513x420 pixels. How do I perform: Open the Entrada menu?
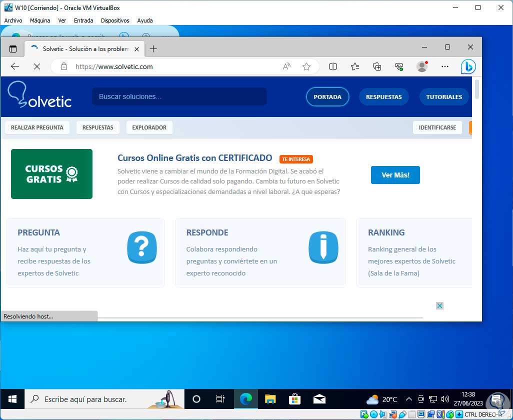tap(83, 20)
